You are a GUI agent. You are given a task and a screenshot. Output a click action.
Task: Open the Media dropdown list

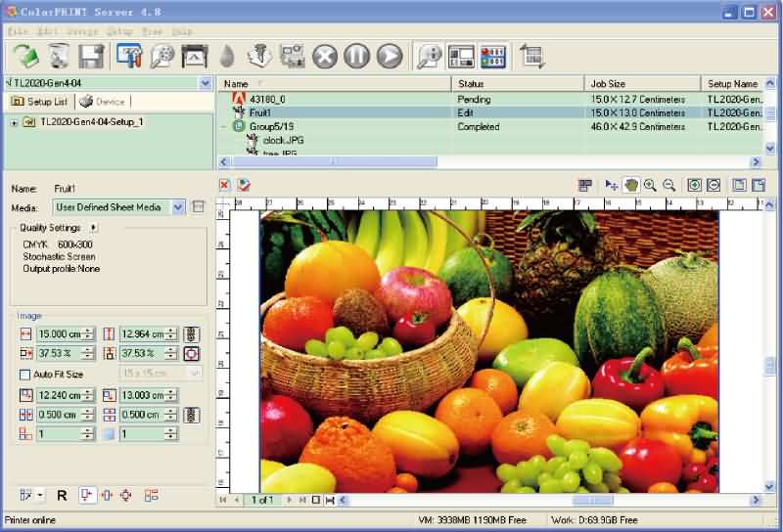[177, 206]
